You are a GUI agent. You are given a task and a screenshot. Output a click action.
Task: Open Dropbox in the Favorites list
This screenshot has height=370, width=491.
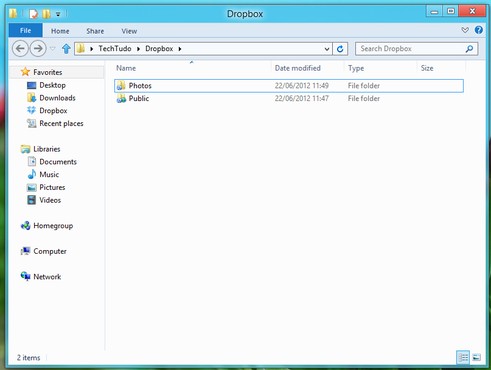(53, 110)
